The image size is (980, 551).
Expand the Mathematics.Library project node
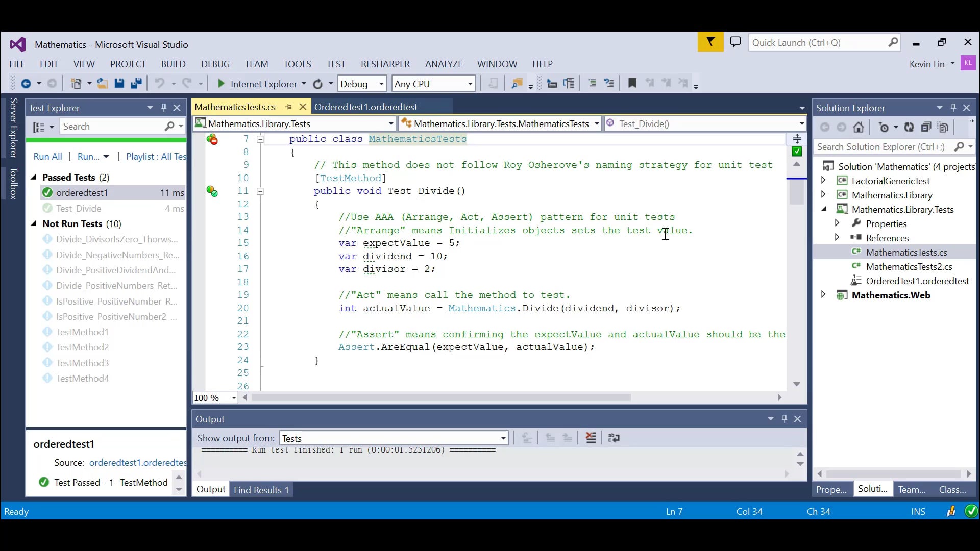point(823,195)
